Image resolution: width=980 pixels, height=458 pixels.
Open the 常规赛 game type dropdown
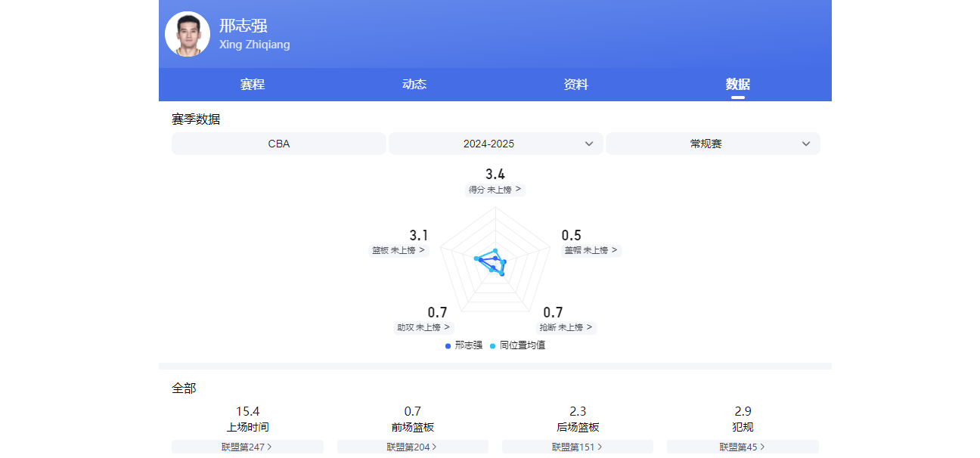pos(712,144)
